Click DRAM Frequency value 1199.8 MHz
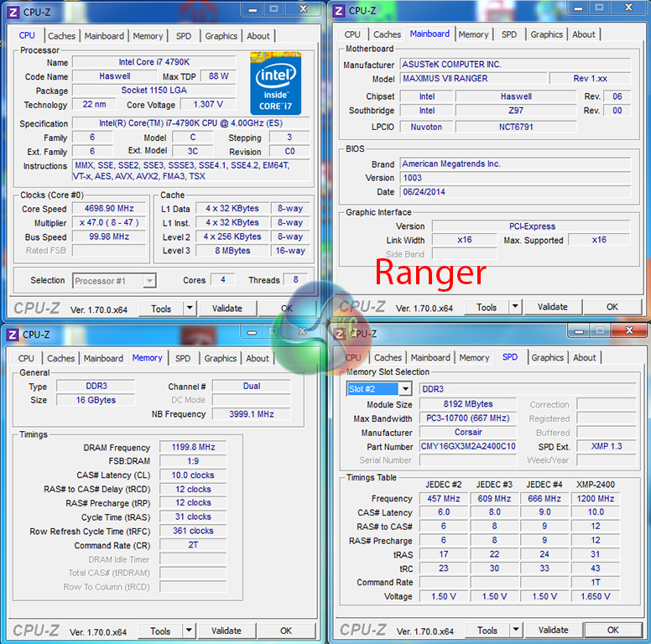Screen dimensions: 651x644 click(193, 447)
